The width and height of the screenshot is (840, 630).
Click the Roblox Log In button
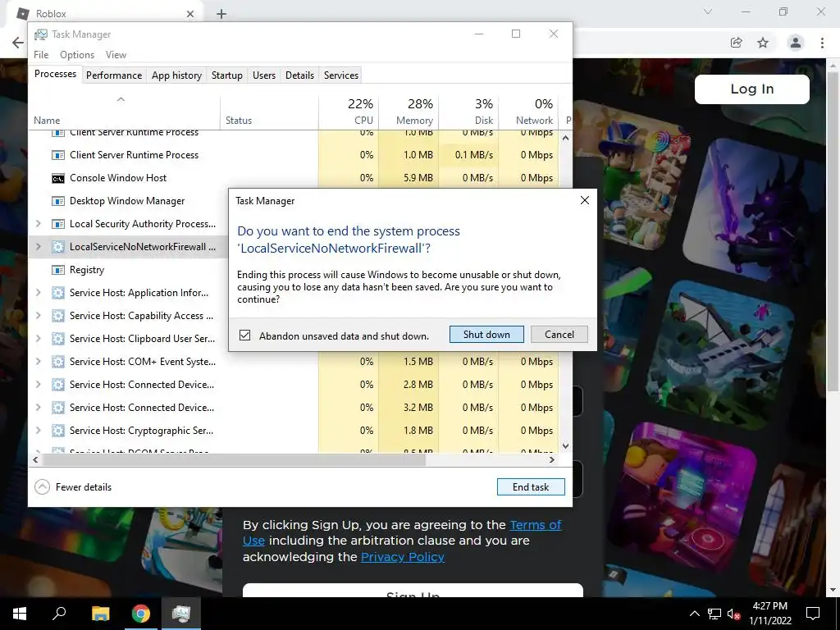click(x=751, y=89)
